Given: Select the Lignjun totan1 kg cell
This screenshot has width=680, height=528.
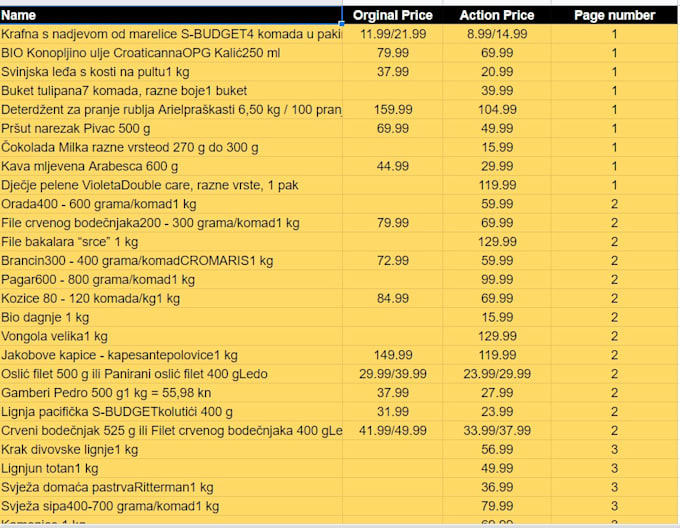Looking at the screenshot, I should coord(171,468).
